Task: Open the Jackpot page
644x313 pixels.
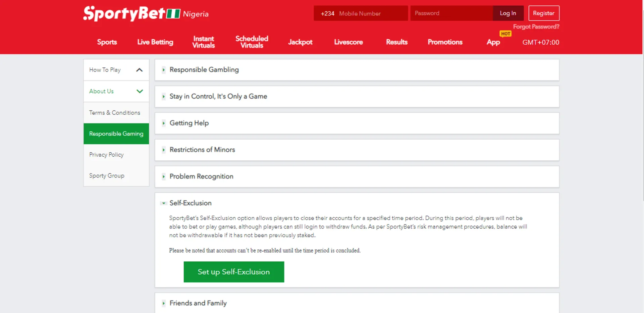Action: 300,42
